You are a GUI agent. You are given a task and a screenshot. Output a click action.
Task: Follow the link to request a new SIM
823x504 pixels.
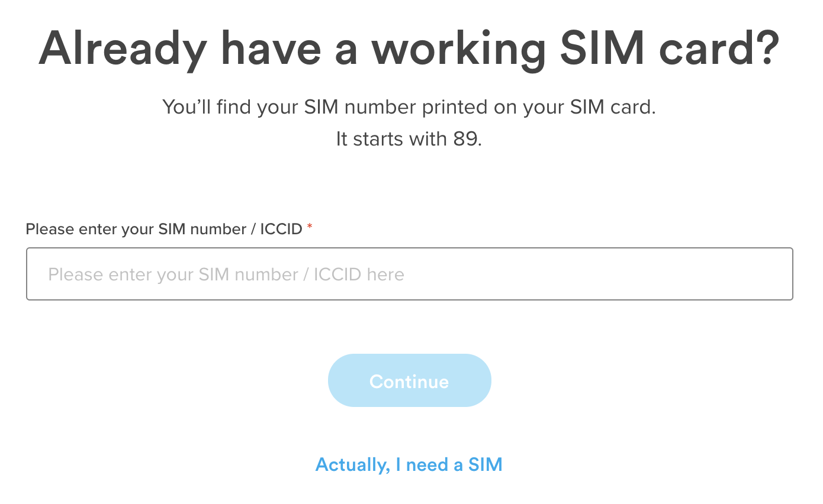[409, 464]
